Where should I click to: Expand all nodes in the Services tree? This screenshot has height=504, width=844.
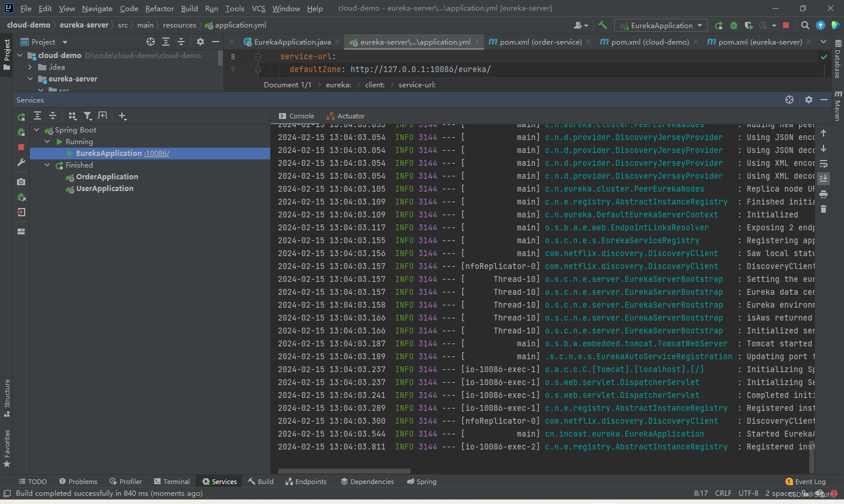click(38, 116)
